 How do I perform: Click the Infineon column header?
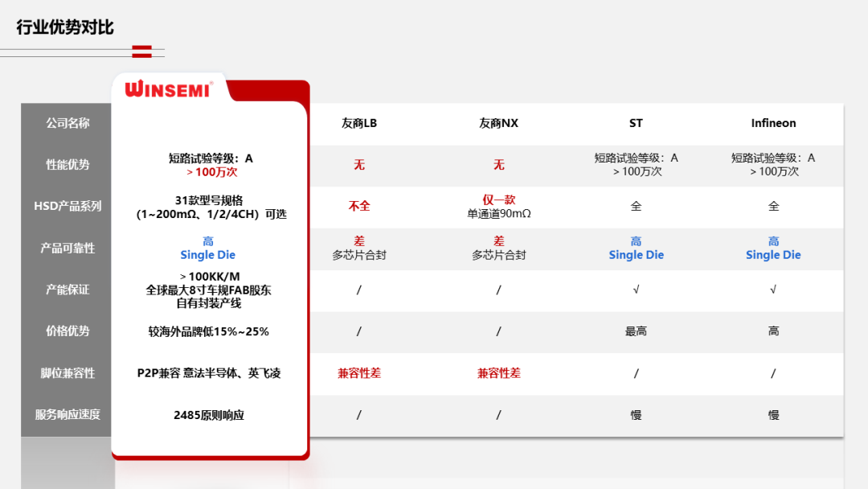tap(773, 123)
